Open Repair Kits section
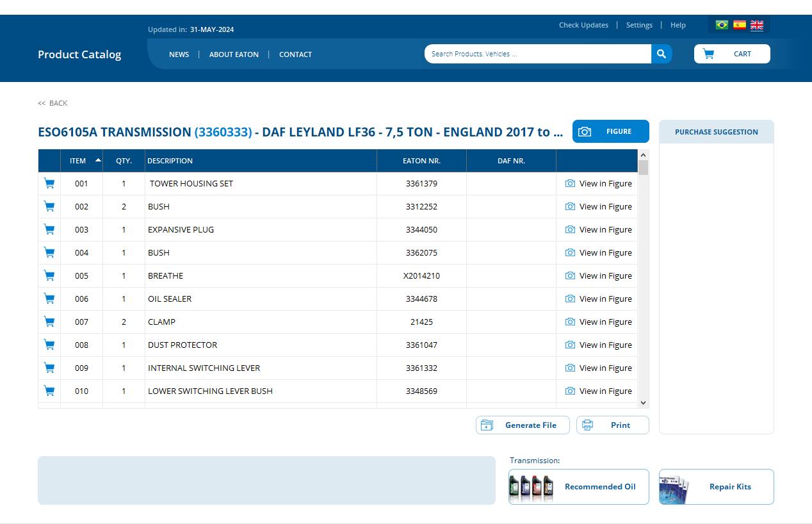812x524 pixels. [x=717, y=487]
